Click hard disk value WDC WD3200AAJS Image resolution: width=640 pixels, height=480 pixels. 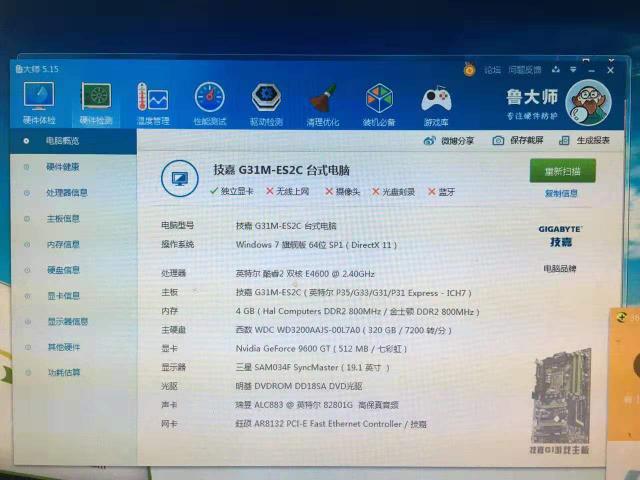pyautogui.click(x=343, y=330)
